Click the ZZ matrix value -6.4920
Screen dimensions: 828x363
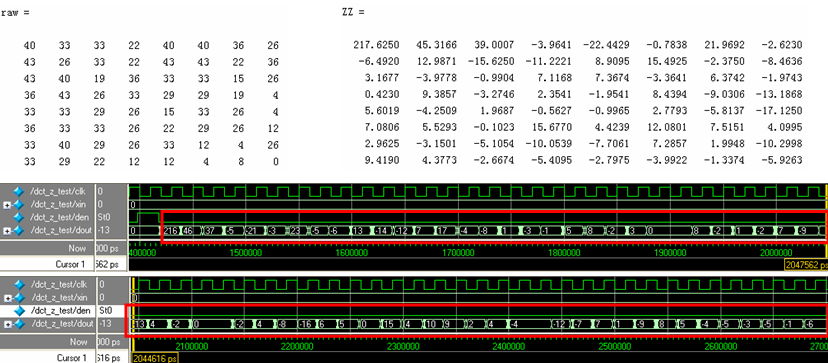coord(379,62)
